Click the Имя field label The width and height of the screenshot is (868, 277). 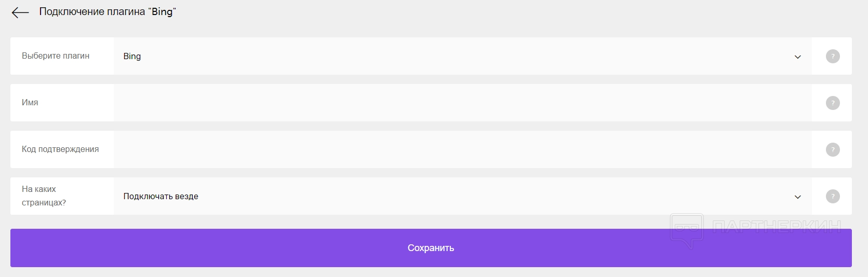[x=30, y=103]
